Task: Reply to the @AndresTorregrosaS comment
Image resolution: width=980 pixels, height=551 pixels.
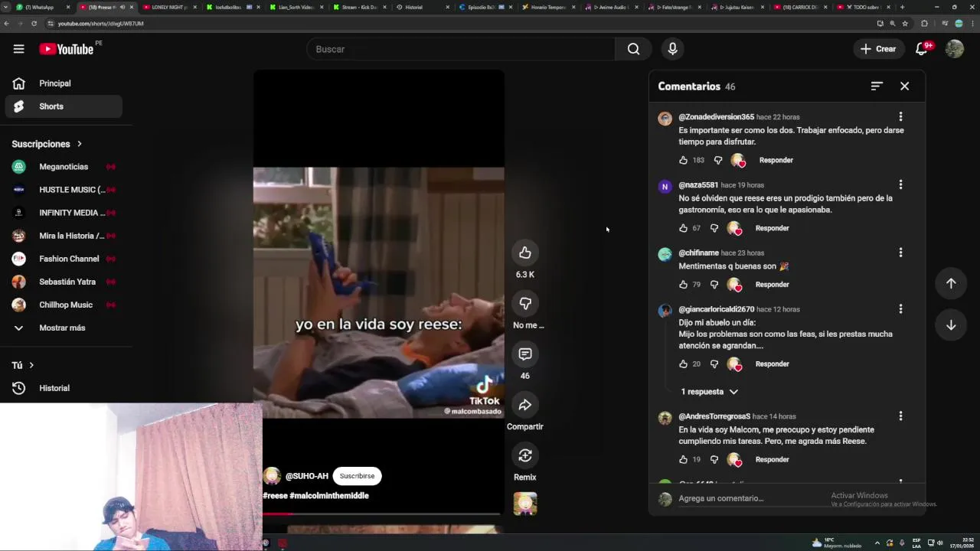Action: coord(772,460)
